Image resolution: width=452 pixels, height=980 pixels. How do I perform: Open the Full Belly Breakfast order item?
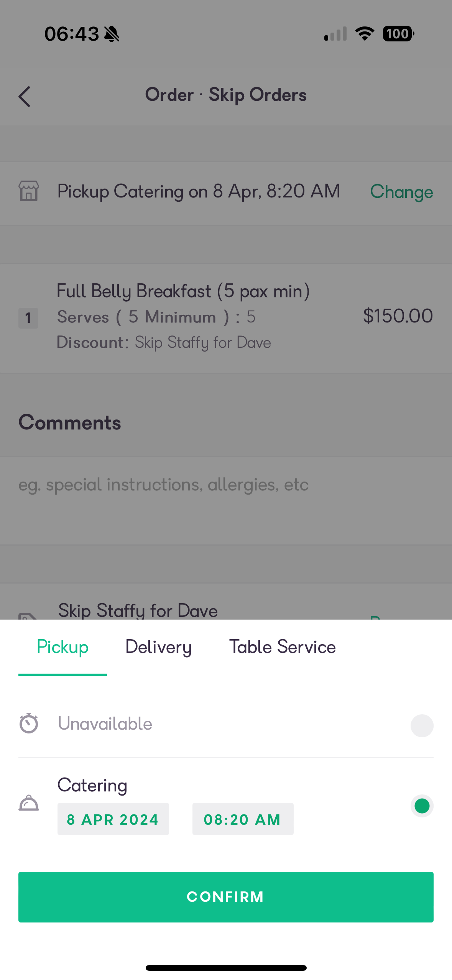(x=226, y=318)
